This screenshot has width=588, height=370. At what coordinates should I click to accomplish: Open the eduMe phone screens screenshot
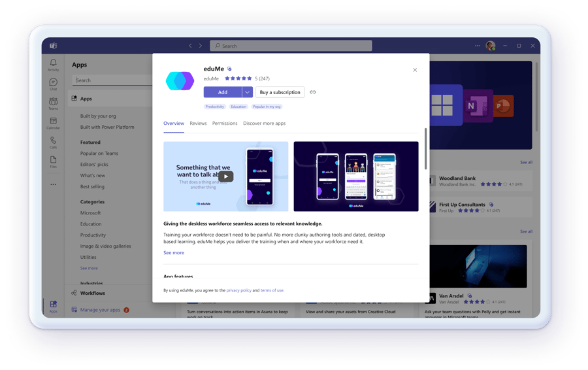click(x=356, y=177)
